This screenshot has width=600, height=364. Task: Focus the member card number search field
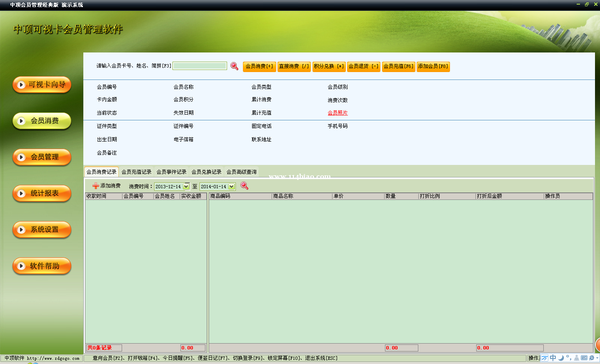[200, 66]
